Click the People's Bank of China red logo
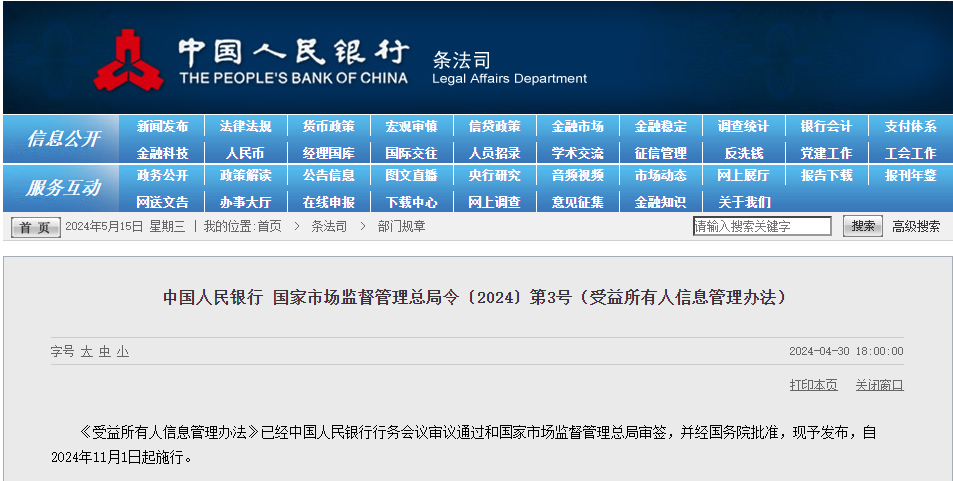Screen dimensions: 953x481 tap(128, 60)
